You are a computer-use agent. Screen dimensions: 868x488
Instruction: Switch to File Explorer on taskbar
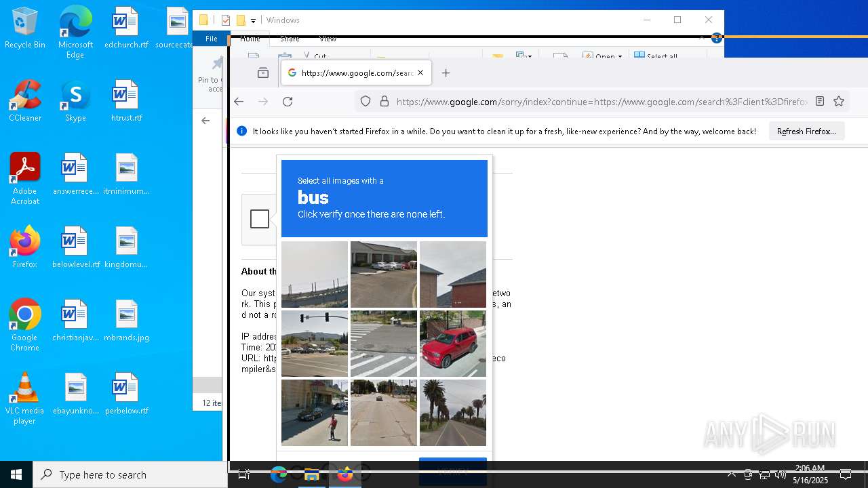[x=312, y=474]
